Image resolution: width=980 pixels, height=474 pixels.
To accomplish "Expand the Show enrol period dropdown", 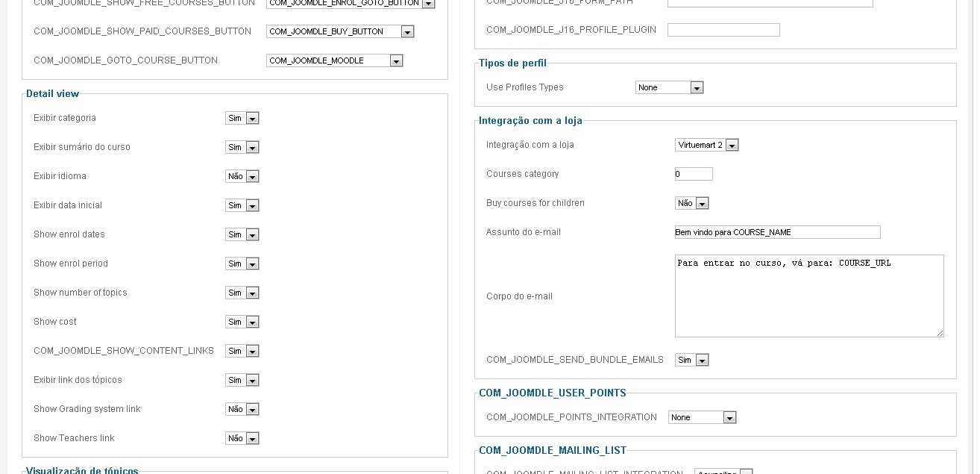I will point(242,263).
